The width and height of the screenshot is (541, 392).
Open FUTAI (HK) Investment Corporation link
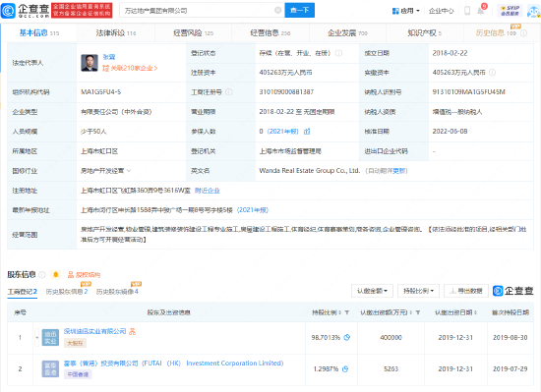[173, 364]
